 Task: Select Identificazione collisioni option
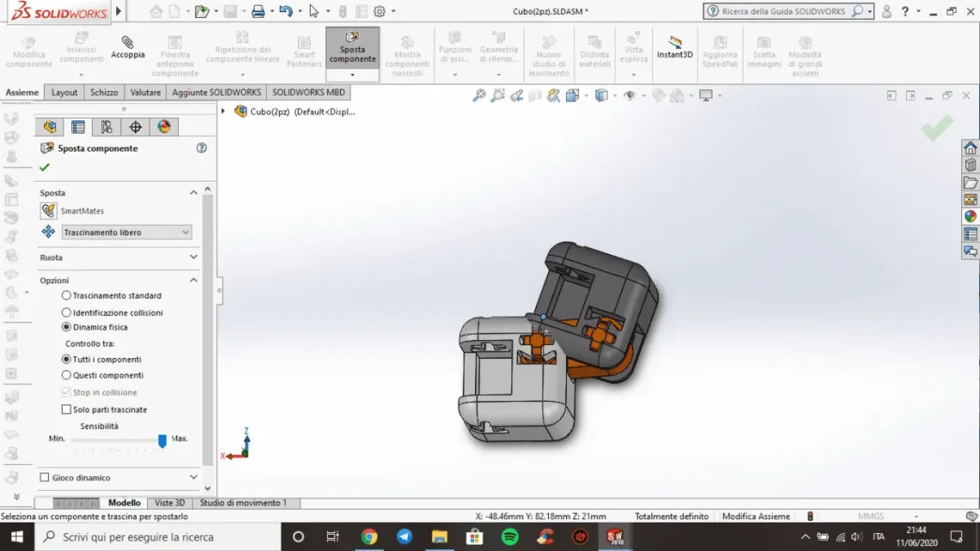(x=66, y=312)
